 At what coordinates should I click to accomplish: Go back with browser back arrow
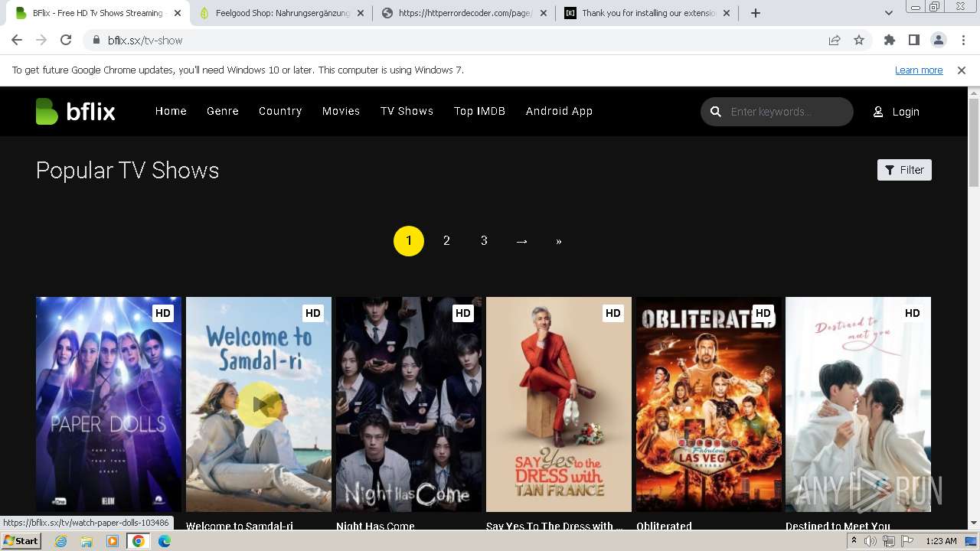(x=17, y=40)
